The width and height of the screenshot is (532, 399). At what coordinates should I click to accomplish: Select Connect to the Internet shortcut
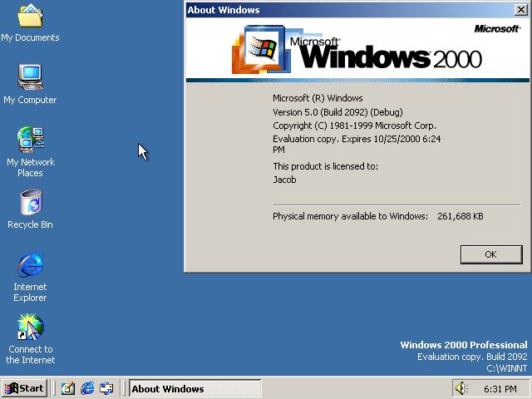[30, 339]
